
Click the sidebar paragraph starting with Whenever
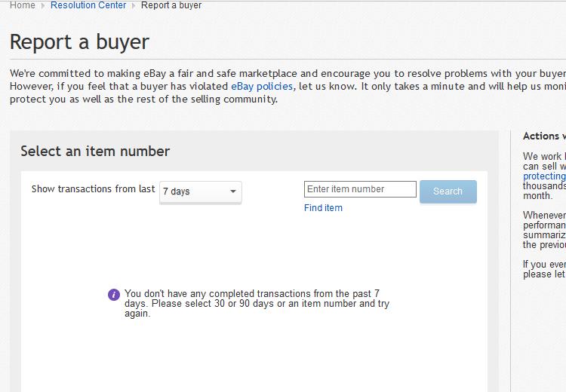(544, 230)
